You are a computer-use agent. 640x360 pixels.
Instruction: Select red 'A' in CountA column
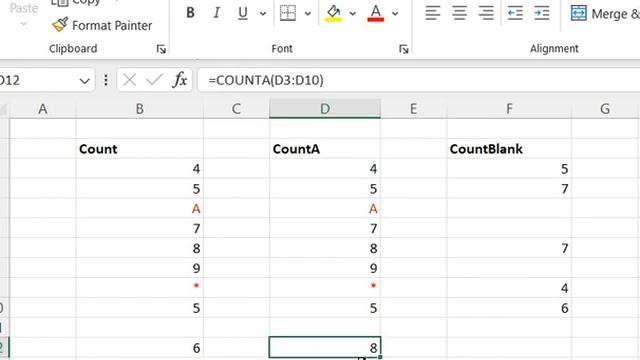[x=325, y=209]
